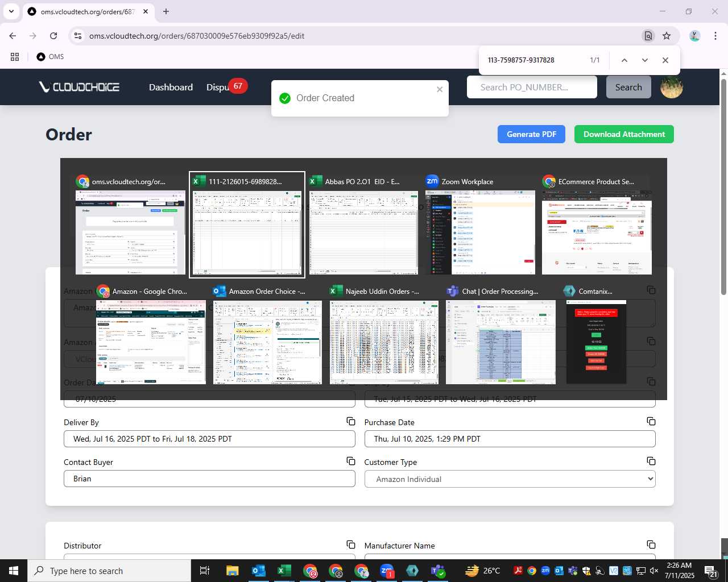Switch to the 111-2126015-6989828 Excel window thumbnail
The width and height of the screenshot is (728, 582).
(247, 225)
